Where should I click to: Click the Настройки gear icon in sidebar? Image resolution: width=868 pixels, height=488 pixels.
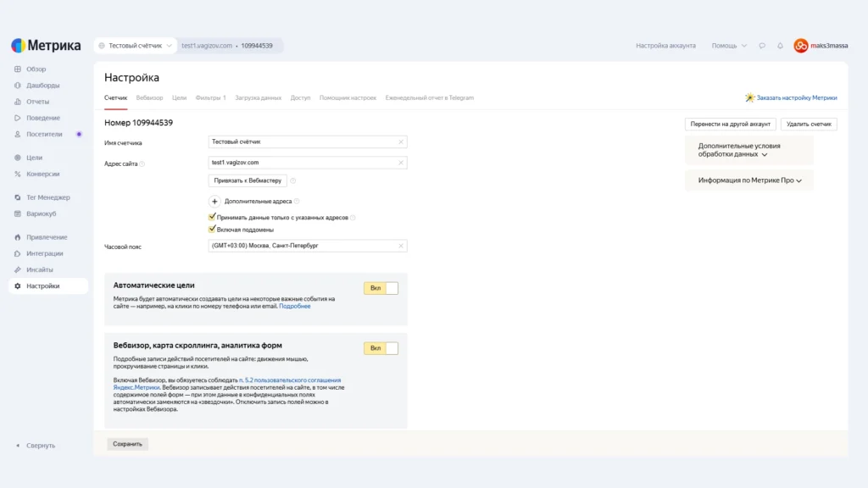coord(18,286)
